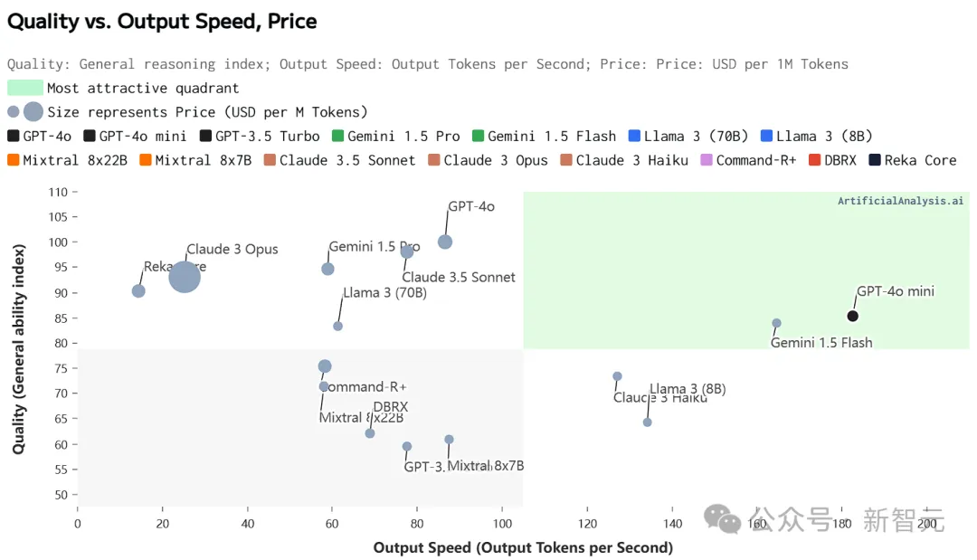Click the Llama 3 (8B) data point

(x=648, y=422)
